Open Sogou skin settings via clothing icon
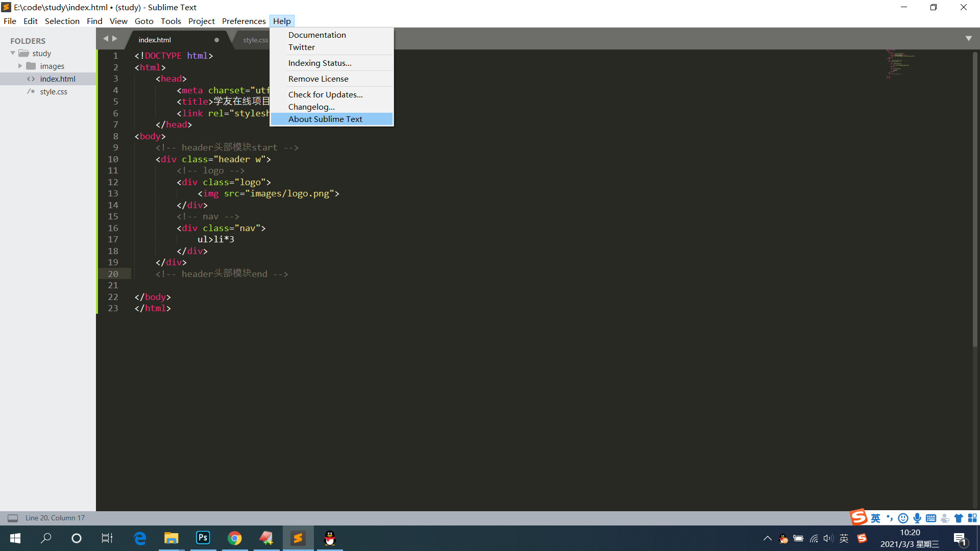The height and width of the screenshot is (551, 980). pos(958,518)
